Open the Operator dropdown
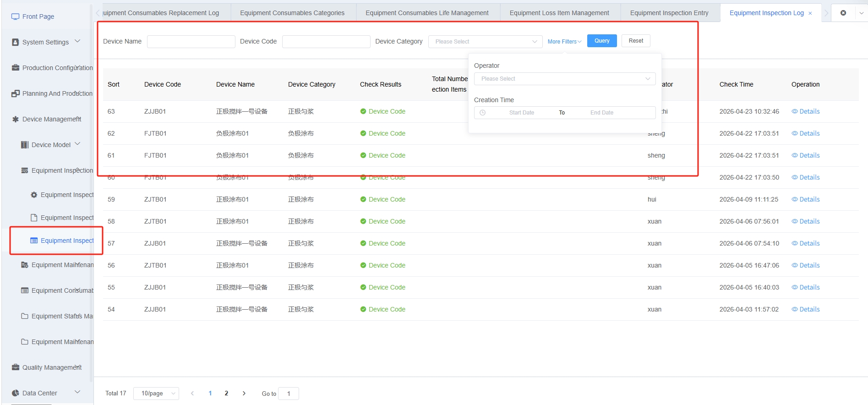868x405 pixels. [x=565, y=79]
